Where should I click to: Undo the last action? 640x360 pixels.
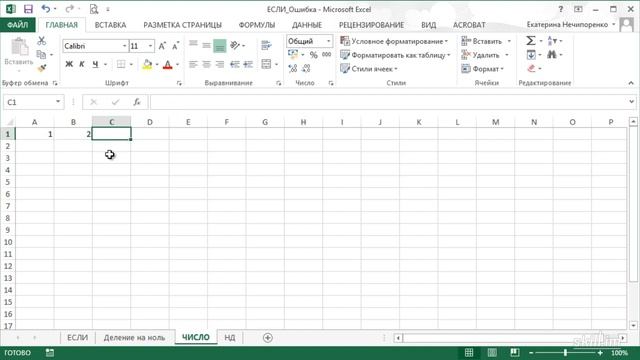coord(46,9)
